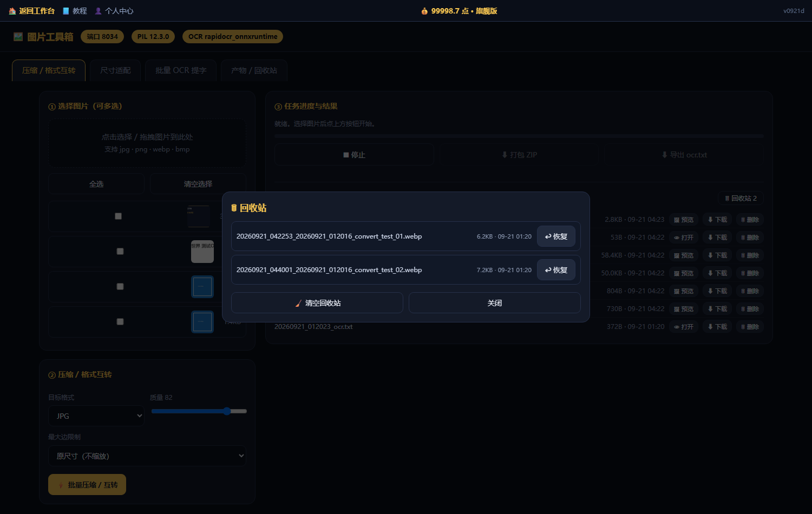Click the 清空选择 button

(x=198, y=184)
